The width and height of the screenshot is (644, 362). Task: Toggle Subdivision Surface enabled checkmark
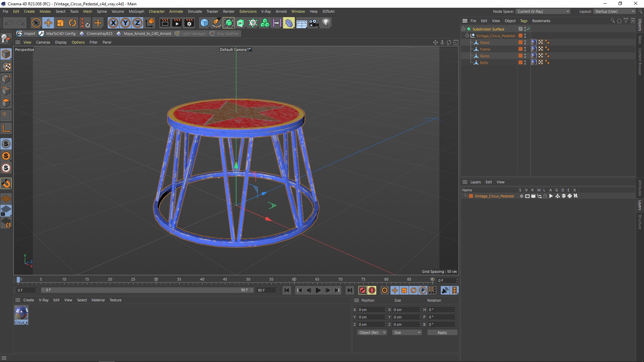[529, 29]
